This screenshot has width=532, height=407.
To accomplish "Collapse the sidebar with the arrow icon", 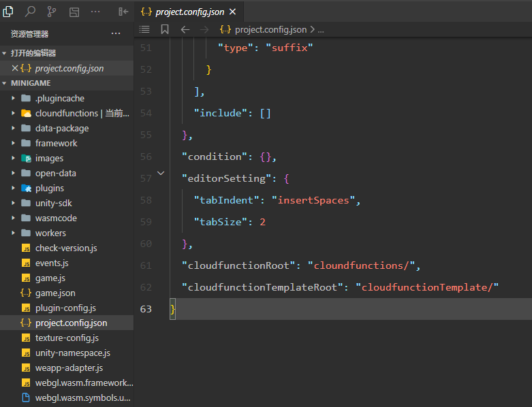I will tap(123, 12).
